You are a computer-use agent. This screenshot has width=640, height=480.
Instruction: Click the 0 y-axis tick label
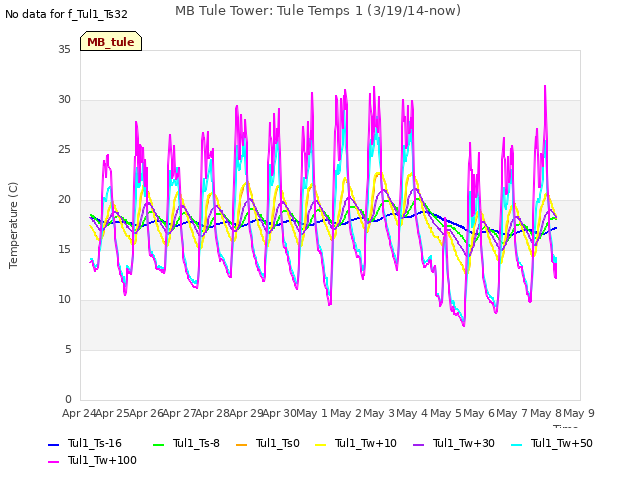(68, 399)
